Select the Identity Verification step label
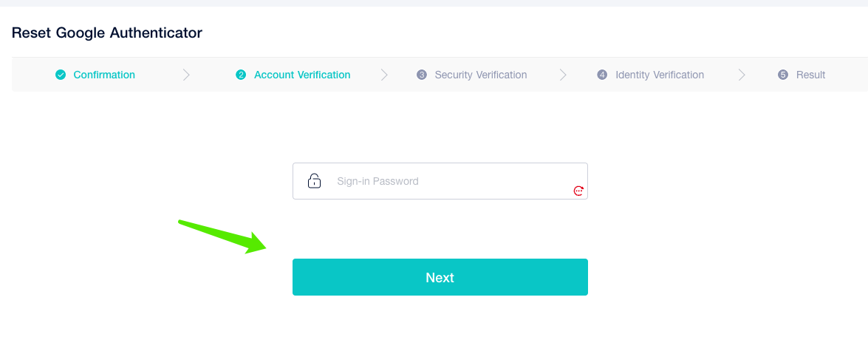Image resolution: width=868 pixels, height=351 pixels. [660, 75]
